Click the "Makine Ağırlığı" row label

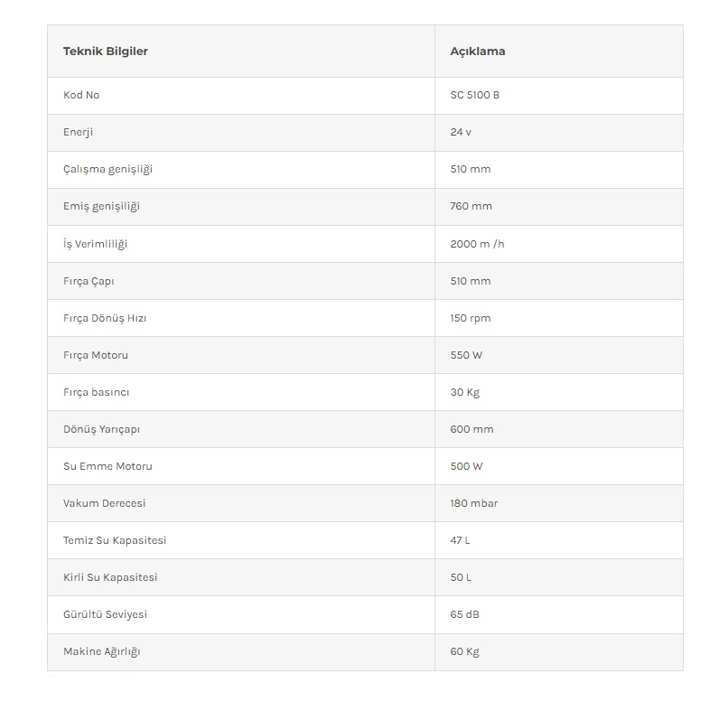coord(101,651)
